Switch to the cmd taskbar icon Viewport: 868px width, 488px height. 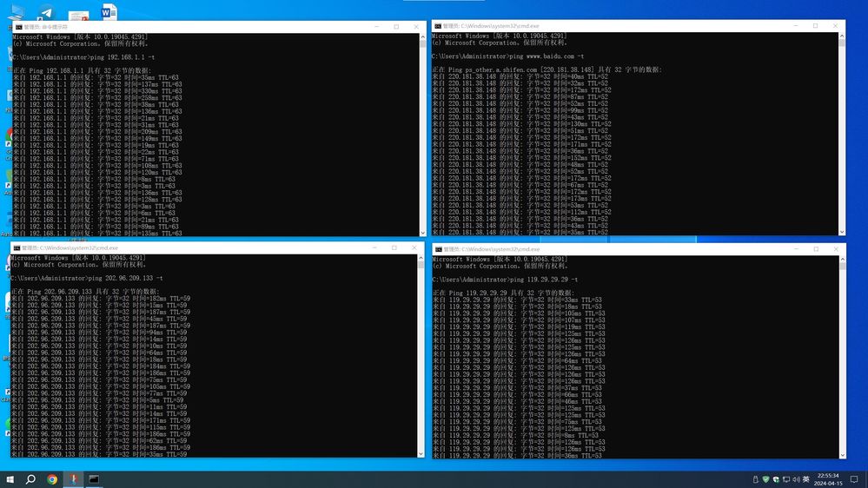click(94, 479)
